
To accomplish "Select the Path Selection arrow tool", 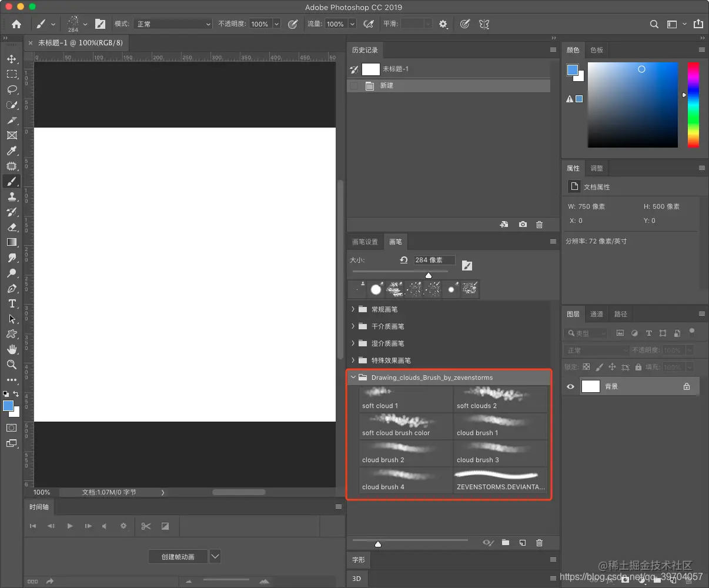I will [12, 319].
